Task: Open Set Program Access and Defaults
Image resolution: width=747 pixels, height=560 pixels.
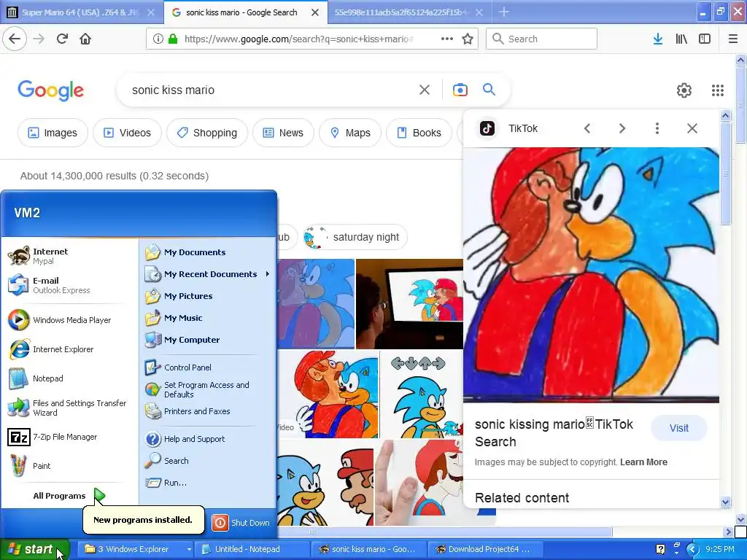Action: point(208,389)
